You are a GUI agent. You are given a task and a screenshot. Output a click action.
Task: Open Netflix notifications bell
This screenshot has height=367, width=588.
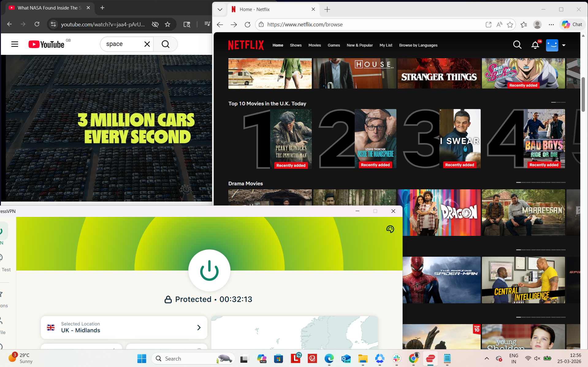click(x=535, y=45)
